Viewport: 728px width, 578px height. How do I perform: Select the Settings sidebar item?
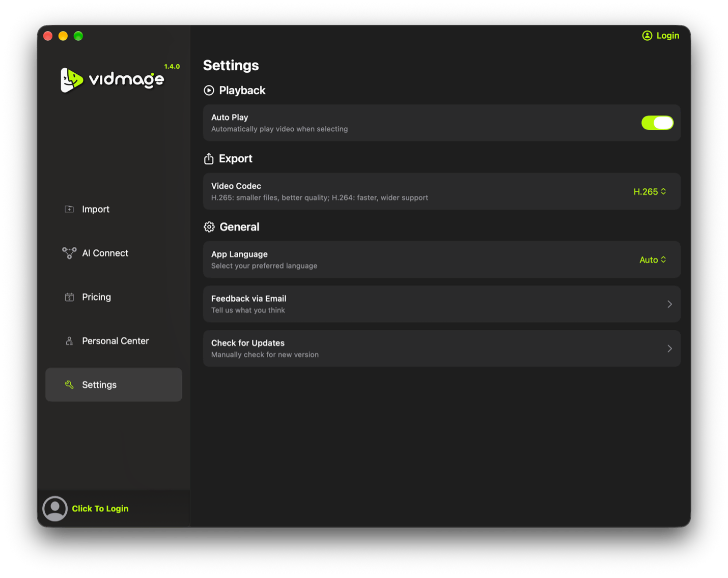click(114, 385)
